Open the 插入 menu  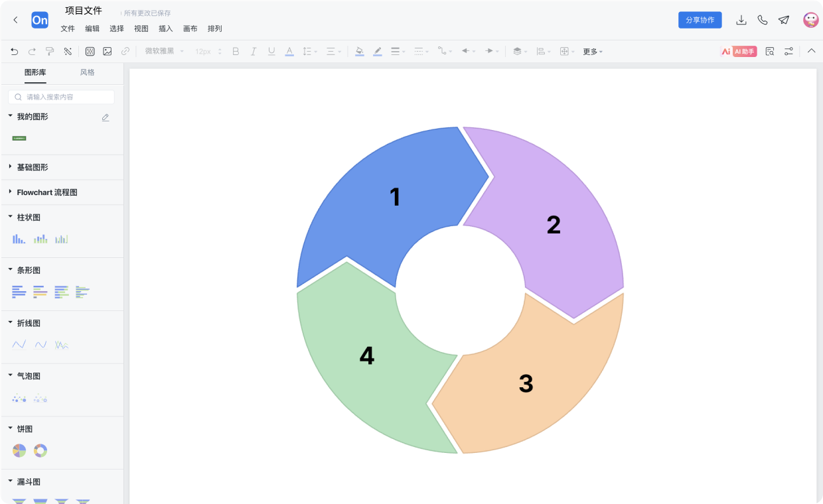tap(165, 29)
